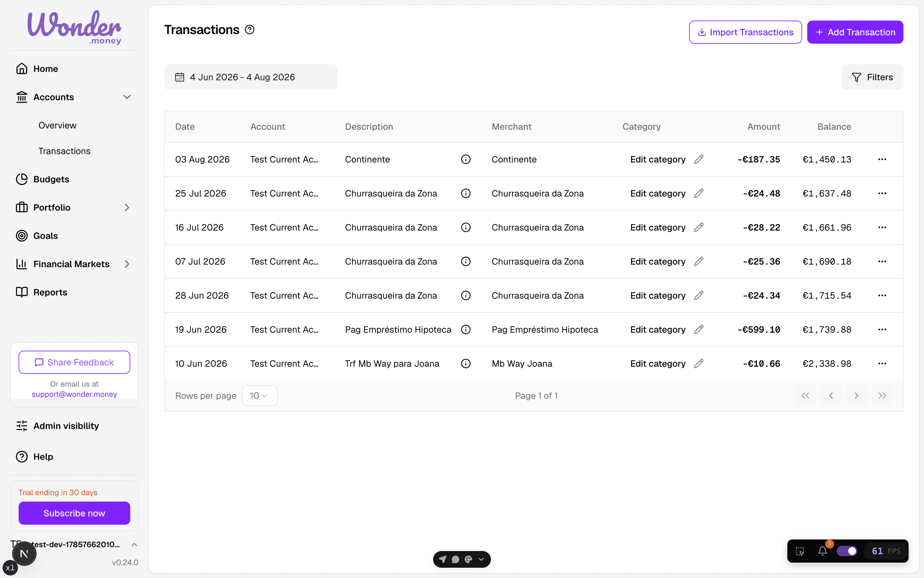Open Help in the sidebar
Image resolution: width=924 pixels, height=578 pixels.
pyautogui.click(x=43, y=457)
